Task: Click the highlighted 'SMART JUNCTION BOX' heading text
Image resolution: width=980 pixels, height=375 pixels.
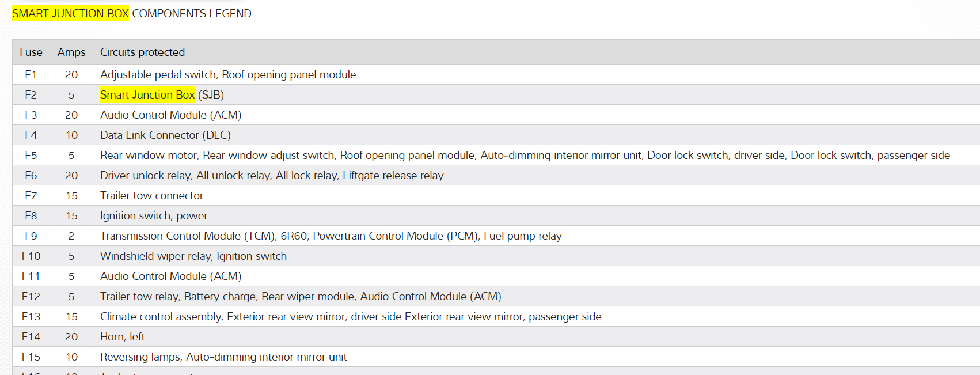Action: tap(70, 13)
